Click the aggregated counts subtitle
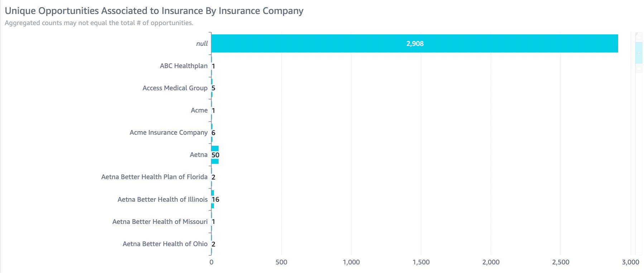644x273 pixels. click(x=99, y=23)
